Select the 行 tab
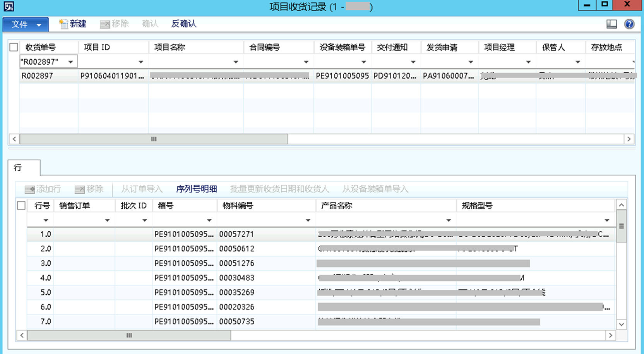644x354 pixels. tap(24, 168)
